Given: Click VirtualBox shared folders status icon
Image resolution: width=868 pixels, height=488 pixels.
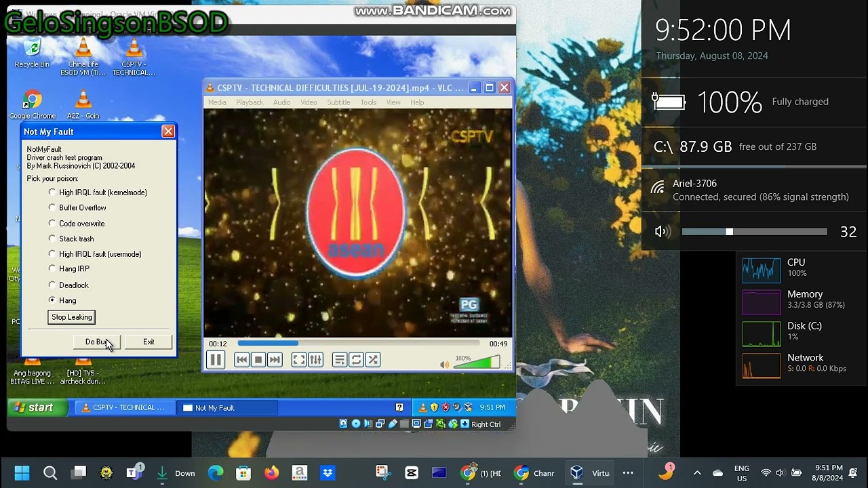Looking at the screenshot, I should click(x=404, y=424).
